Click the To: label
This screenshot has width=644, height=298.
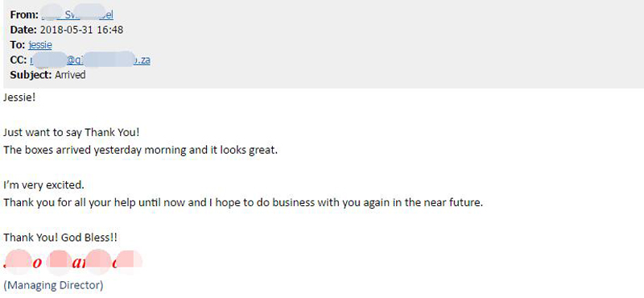click(x=18, y=45)
